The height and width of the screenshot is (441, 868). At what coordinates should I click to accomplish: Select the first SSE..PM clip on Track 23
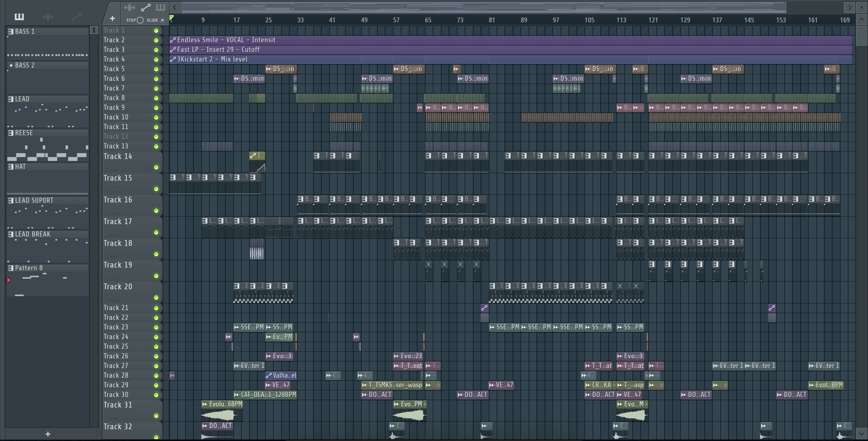tap(249, 327)
